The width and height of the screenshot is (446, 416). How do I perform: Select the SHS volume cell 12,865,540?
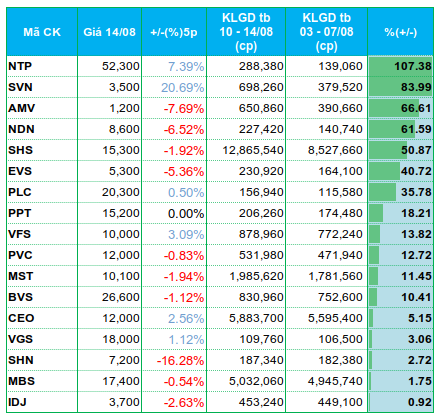tap(246, 150)
